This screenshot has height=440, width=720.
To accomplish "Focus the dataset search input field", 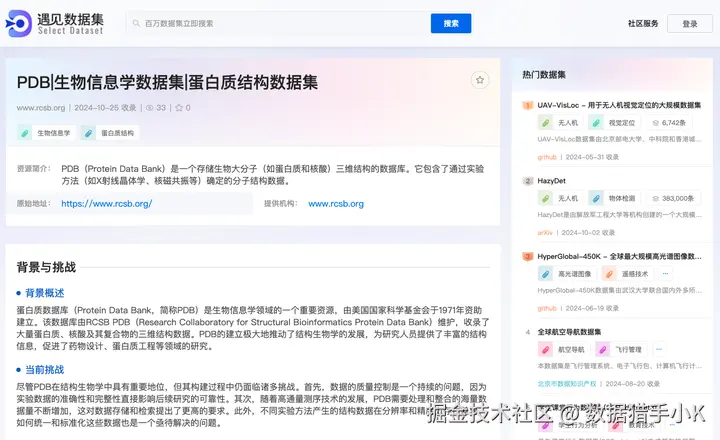I will [278, 23].
